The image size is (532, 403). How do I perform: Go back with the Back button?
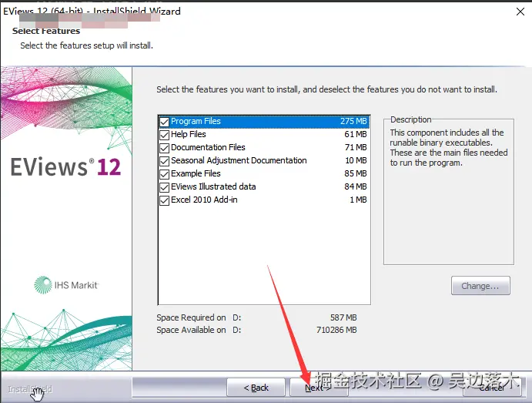coord(256,388)
